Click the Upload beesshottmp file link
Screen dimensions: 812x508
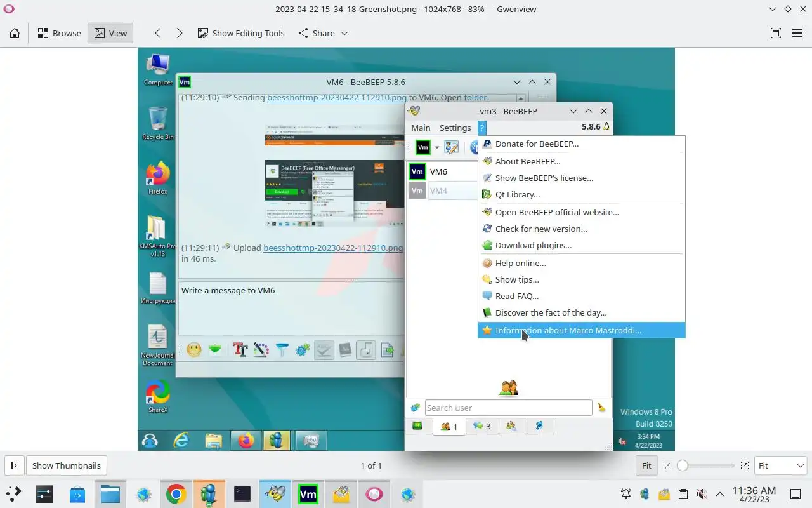[333, 248]
